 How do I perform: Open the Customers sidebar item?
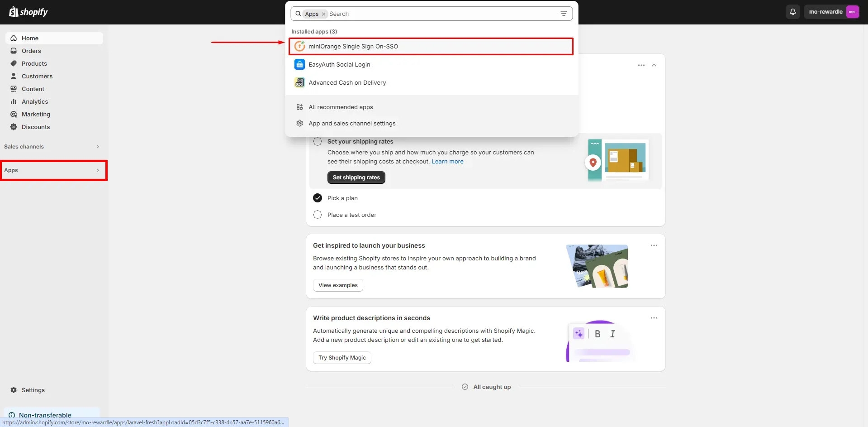click(54, 76)
